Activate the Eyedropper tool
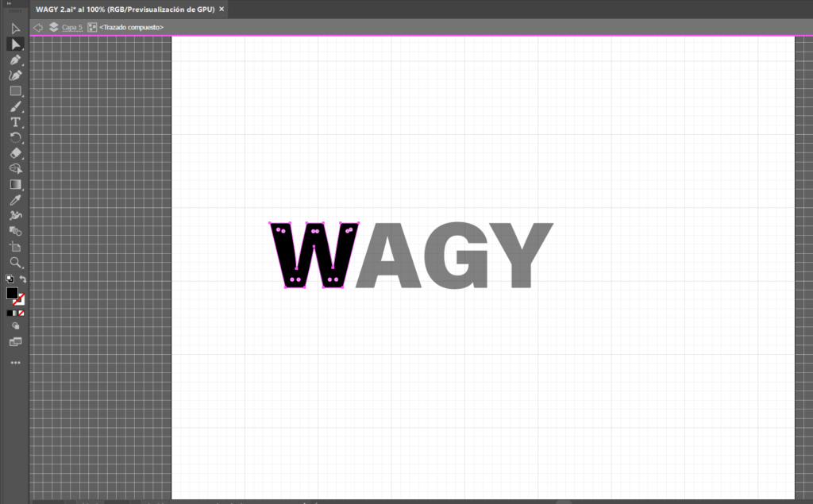This screenshot has height=504, width=813. [x=15, y=200]
